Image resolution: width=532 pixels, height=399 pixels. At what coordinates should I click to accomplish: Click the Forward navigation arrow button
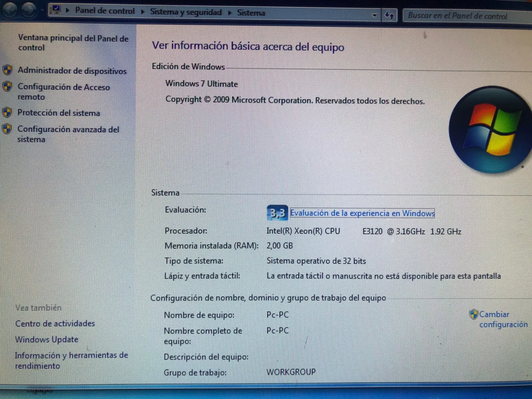tap(29, 10)
